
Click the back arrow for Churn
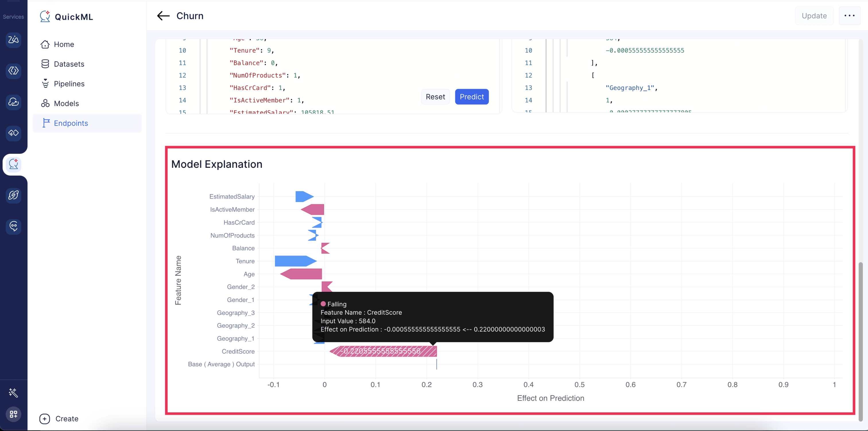pos(162,15)
